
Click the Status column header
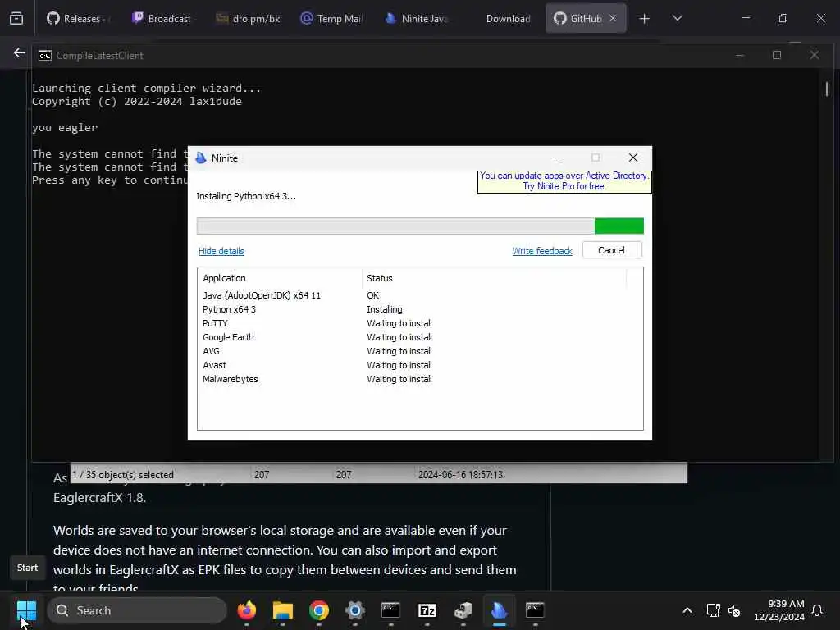coord(494,278)
